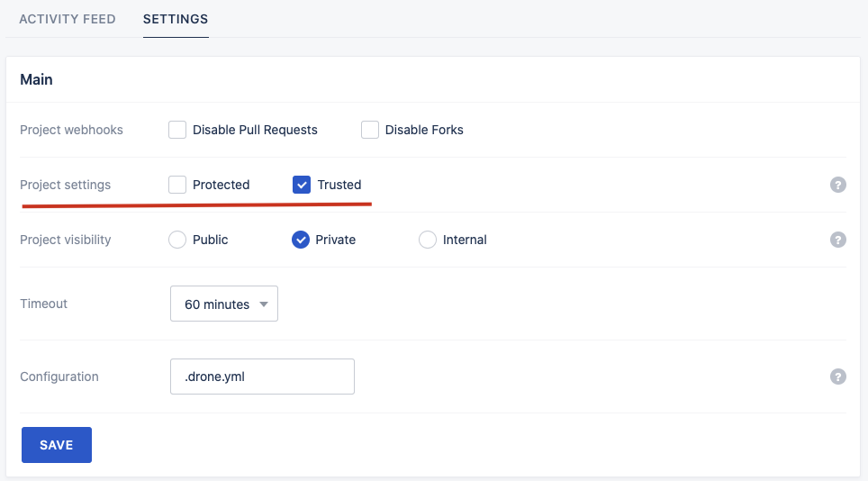Click the Protected label text
The image size is (868, 481).
point(221,185)
